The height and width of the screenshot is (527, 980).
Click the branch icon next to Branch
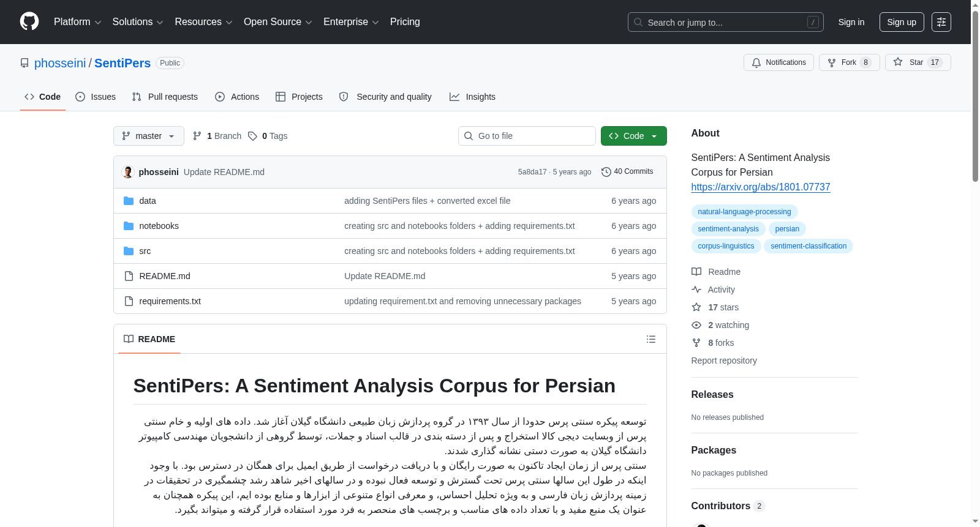click(197, 136)
